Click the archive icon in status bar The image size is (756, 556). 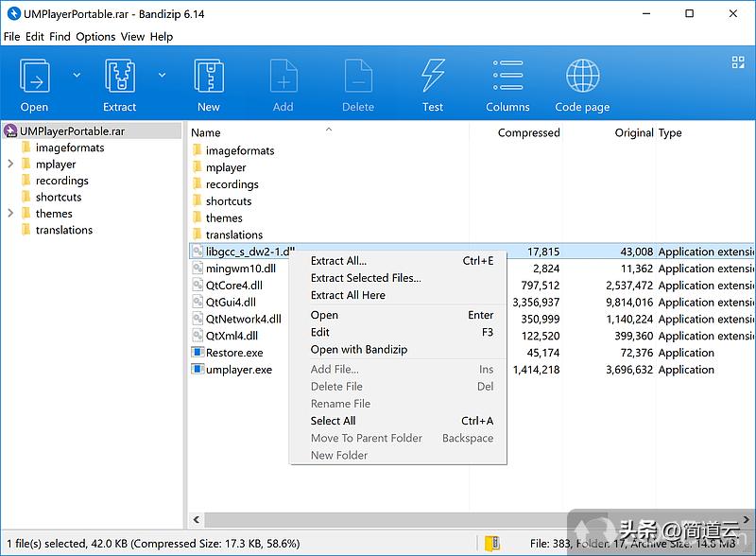click(x=491, y=544)
